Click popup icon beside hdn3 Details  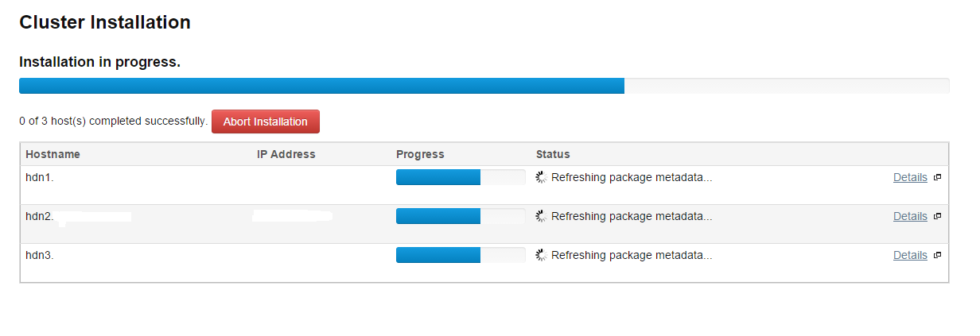click(x=937, y=255)
